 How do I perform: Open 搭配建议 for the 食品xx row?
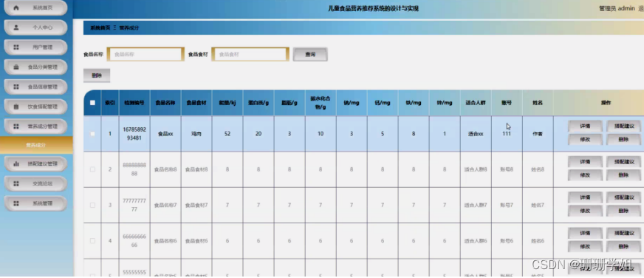click(x=623, y=126)
